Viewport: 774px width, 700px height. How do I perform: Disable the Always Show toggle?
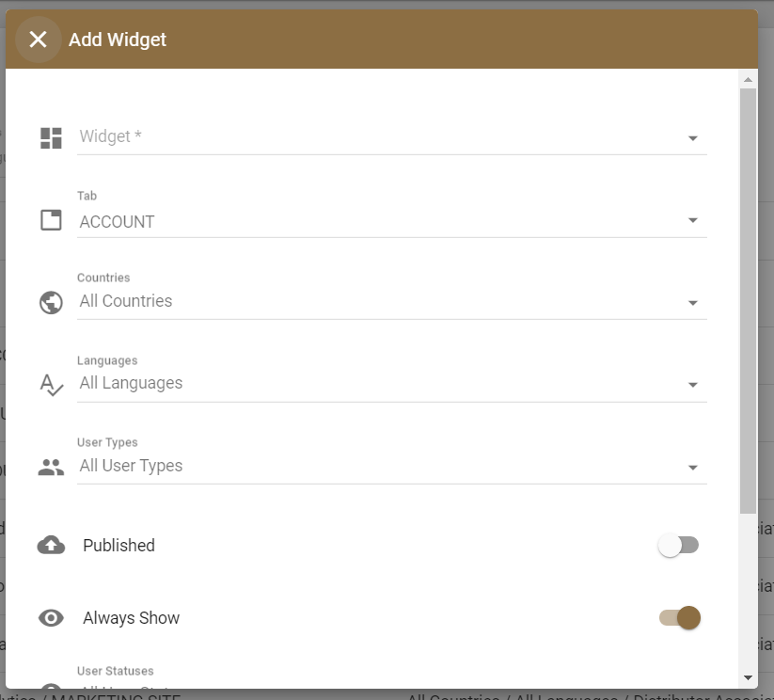tap(681, 618)
